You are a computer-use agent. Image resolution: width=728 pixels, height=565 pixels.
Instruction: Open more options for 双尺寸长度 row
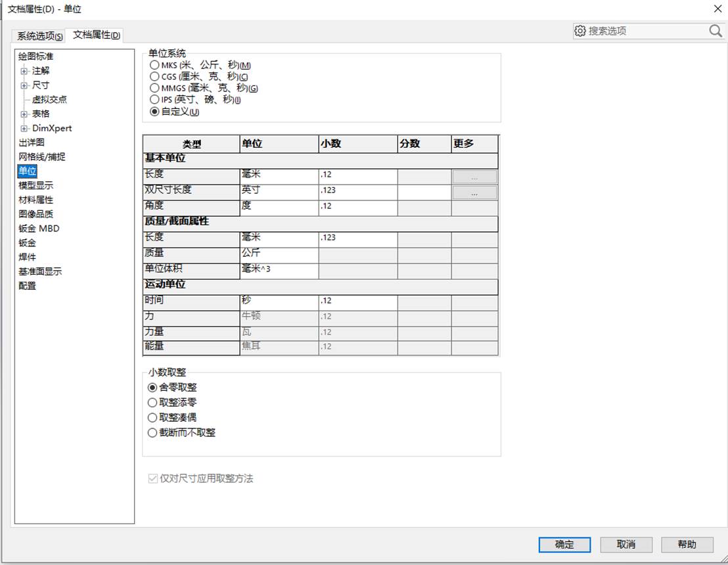[x=474, y=192]
